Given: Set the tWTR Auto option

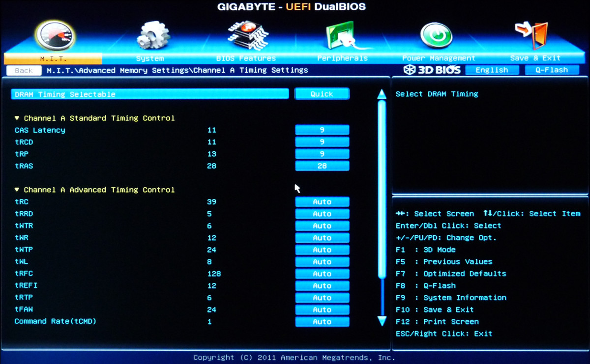Looking at the screenshot, I should tap(322, 226).
